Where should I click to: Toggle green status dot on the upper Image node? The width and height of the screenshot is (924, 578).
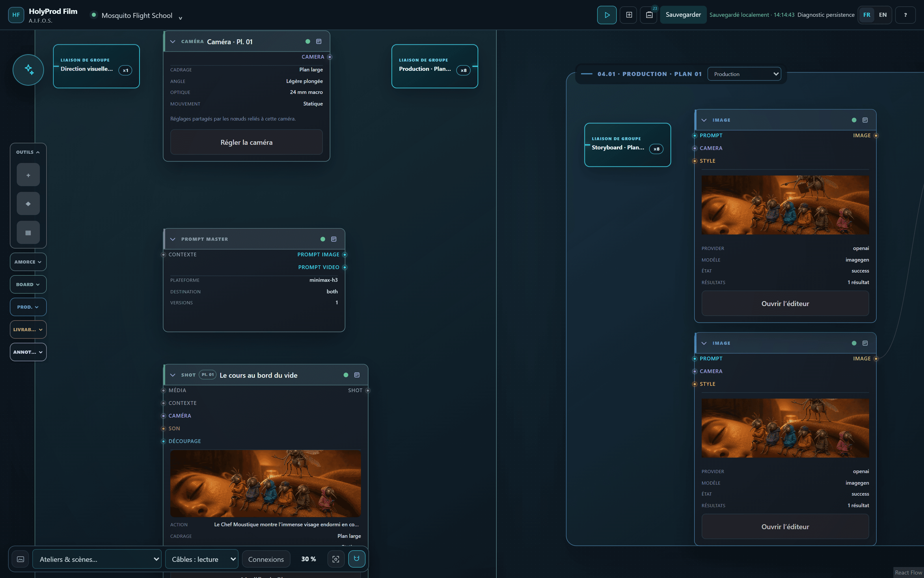point(854,120)
